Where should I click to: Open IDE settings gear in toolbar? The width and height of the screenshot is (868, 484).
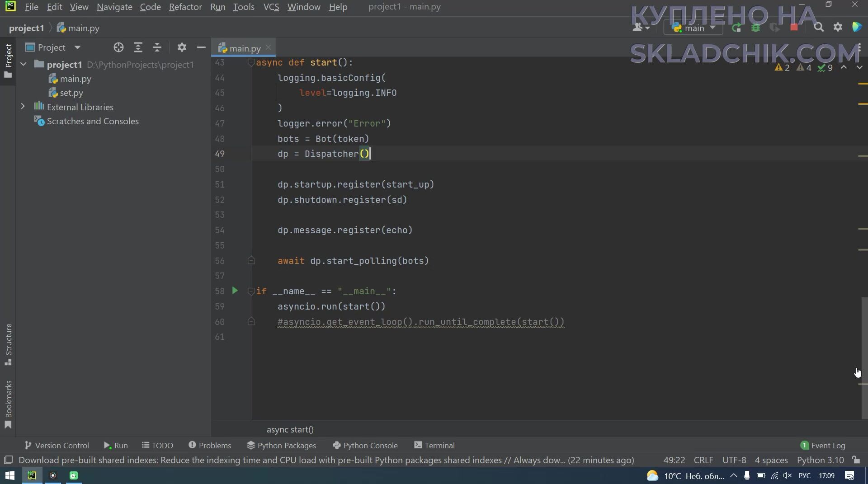[x=838, y=28]
